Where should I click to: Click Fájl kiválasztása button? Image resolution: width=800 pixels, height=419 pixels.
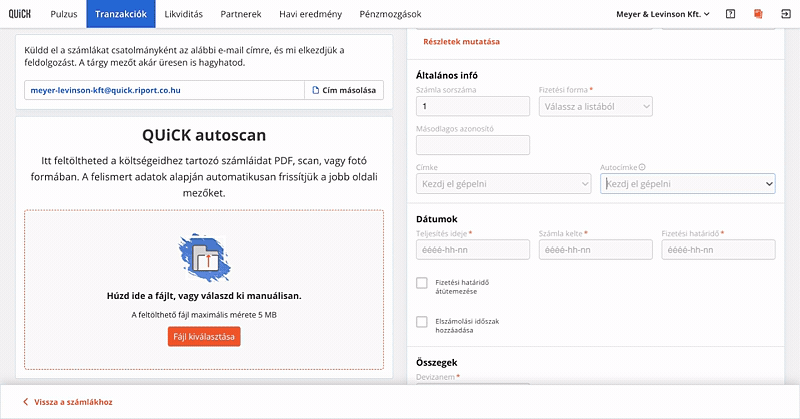(204, 337)
